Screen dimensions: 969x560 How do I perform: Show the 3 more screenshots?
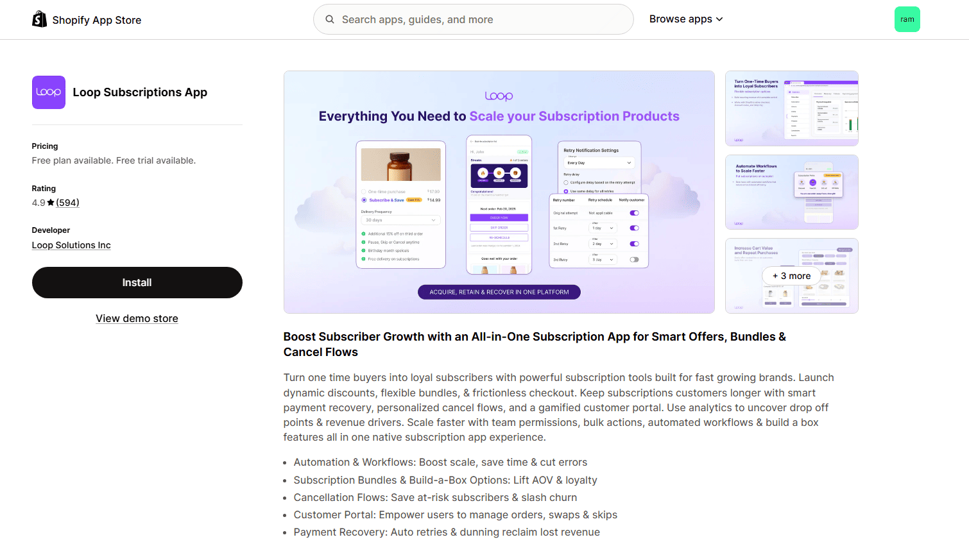792,276
